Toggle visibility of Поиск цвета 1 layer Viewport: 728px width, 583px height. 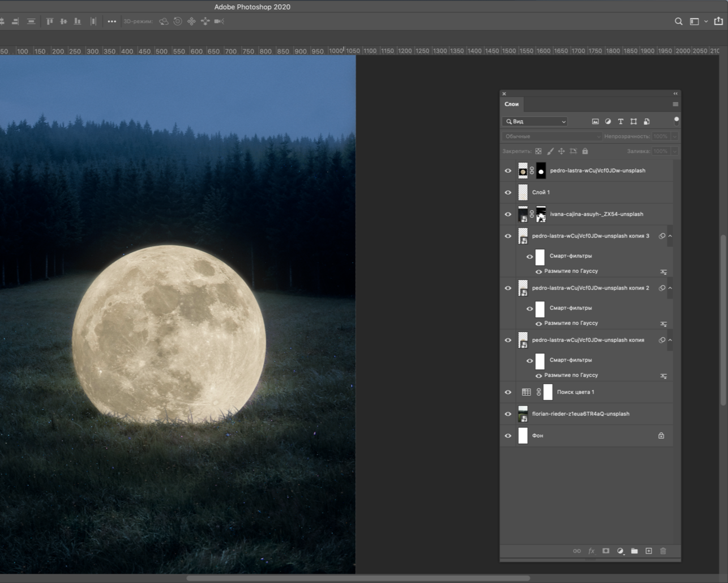[x=508, y=392]
